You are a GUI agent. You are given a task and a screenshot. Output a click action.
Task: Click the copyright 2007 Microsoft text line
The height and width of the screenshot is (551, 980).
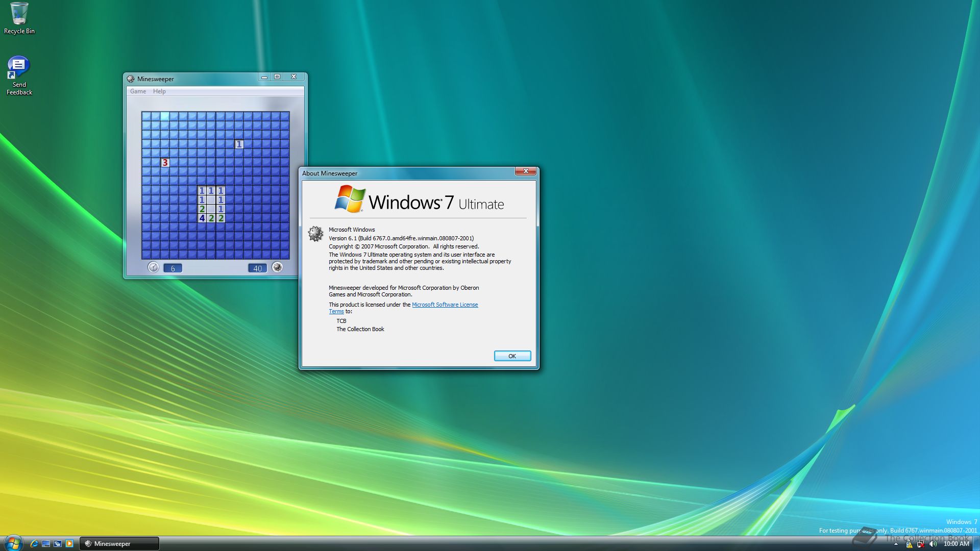404,246
